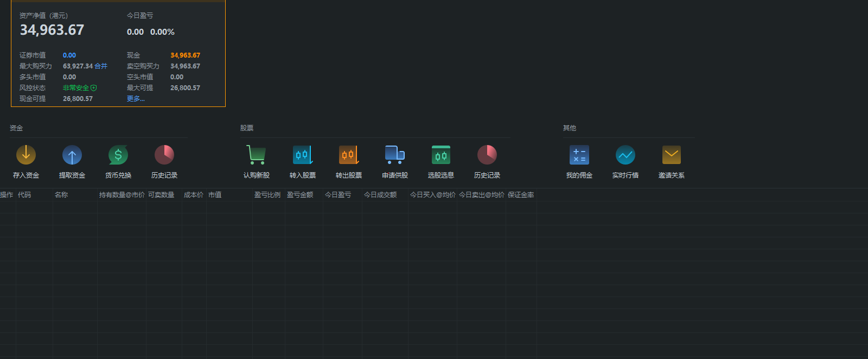
Task: Sort by the 保证金率 column header
Action: click(x=521, y=195)
